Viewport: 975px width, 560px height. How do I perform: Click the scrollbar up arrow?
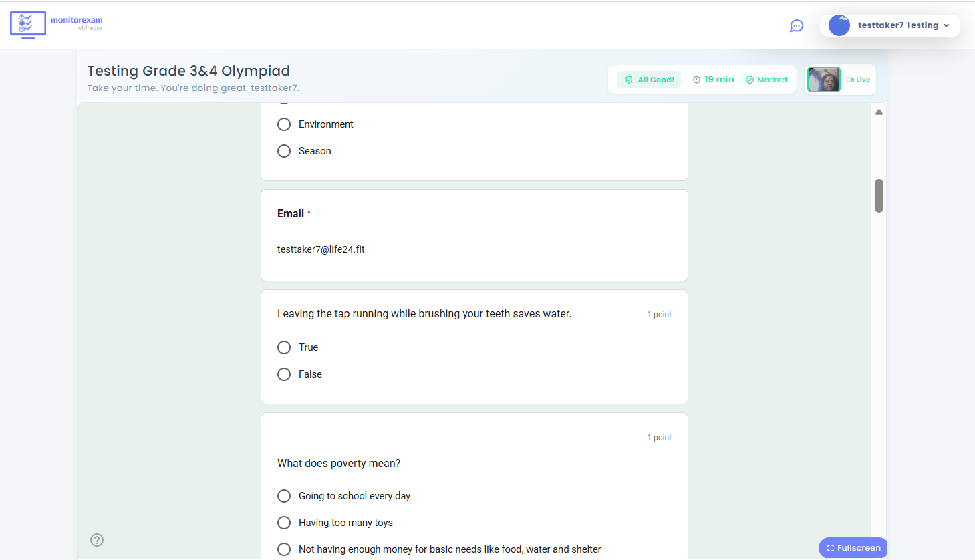point(879,111)
